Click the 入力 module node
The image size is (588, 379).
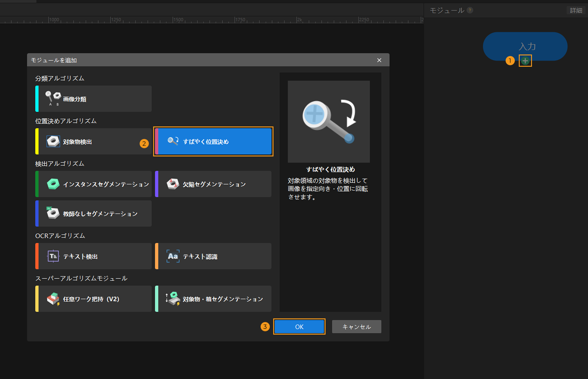(x=525, y=46)
